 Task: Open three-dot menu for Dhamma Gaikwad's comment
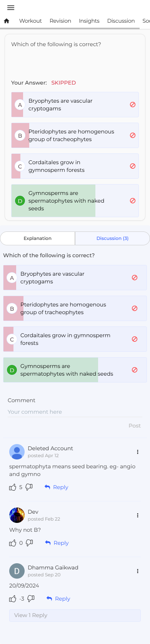138,571
